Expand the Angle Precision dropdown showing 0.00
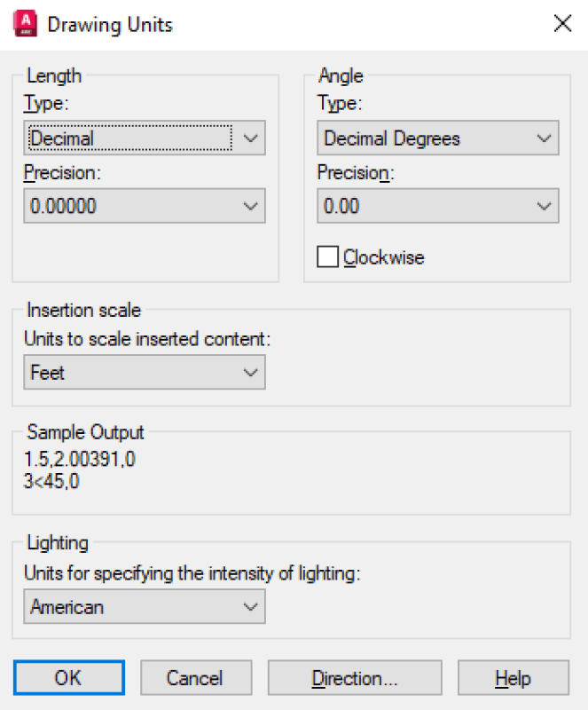This screenshot has height=710, width=588. (437, 206)
